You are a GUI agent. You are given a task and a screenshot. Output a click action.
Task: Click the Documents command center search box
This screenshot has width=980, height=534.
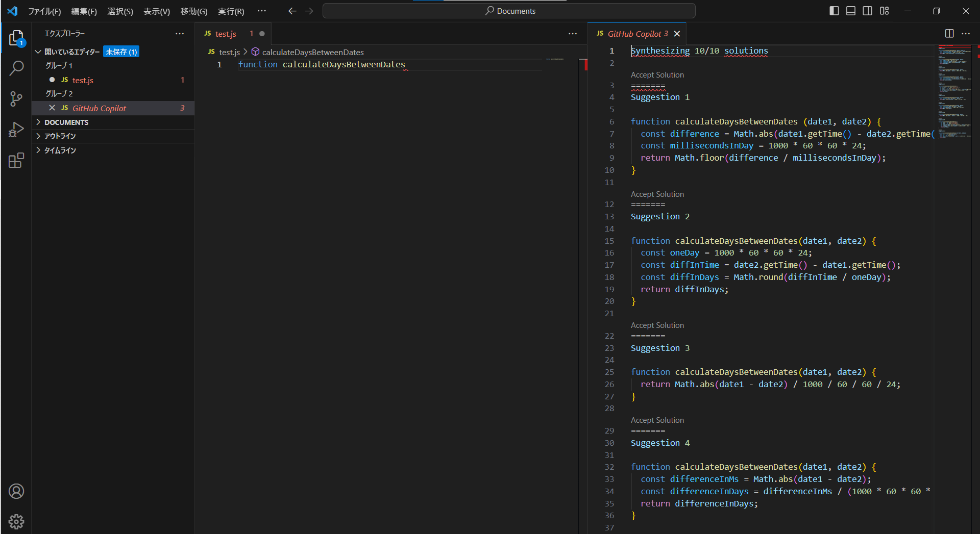pos(509,11)
